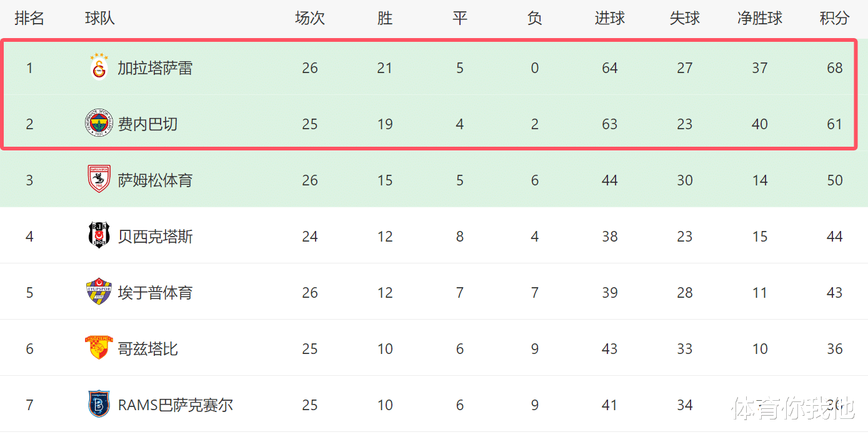Screen dimensions: 868x437
Task: Click the Samsunspor club crest icon
Action: click(x=99, y=180)
